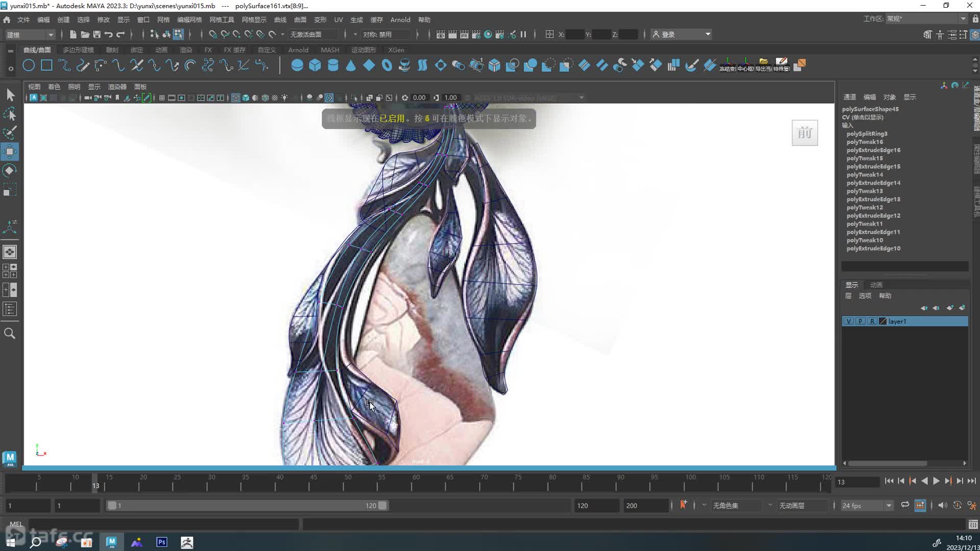Switch to the MASH shelf tab
This screenshot has height=551, width=980.
click(x=330, y=50)
